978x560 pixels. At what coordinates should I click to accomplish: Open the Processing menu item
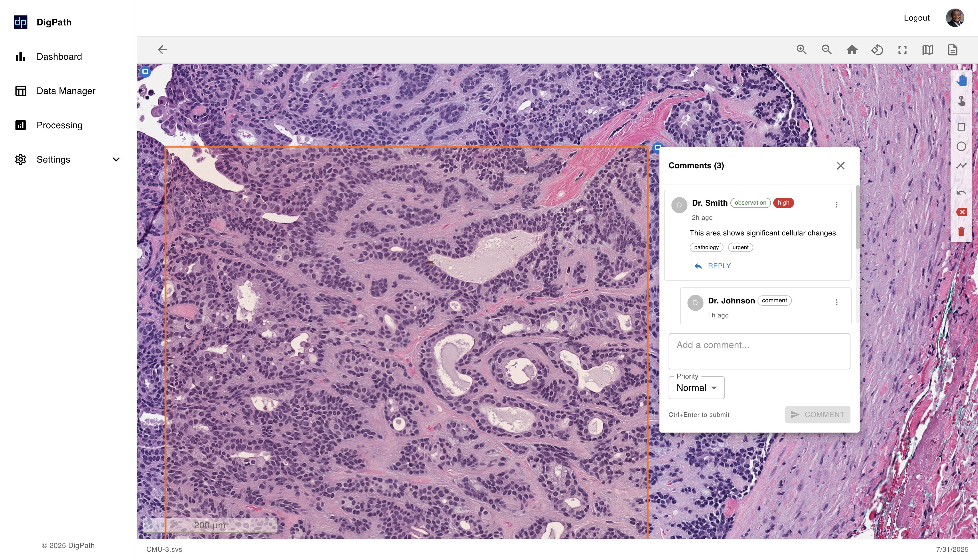pos(59,125)
